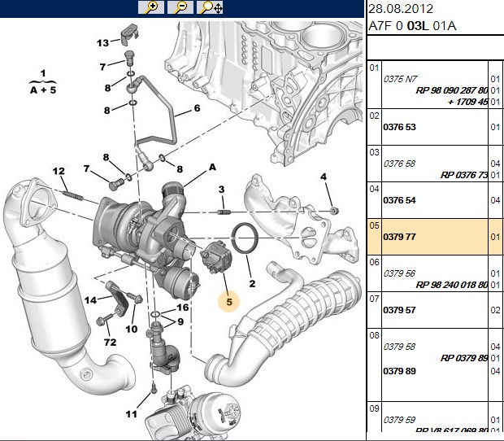
Task: Click row index 05 in parts table
Action: (374, 225)
